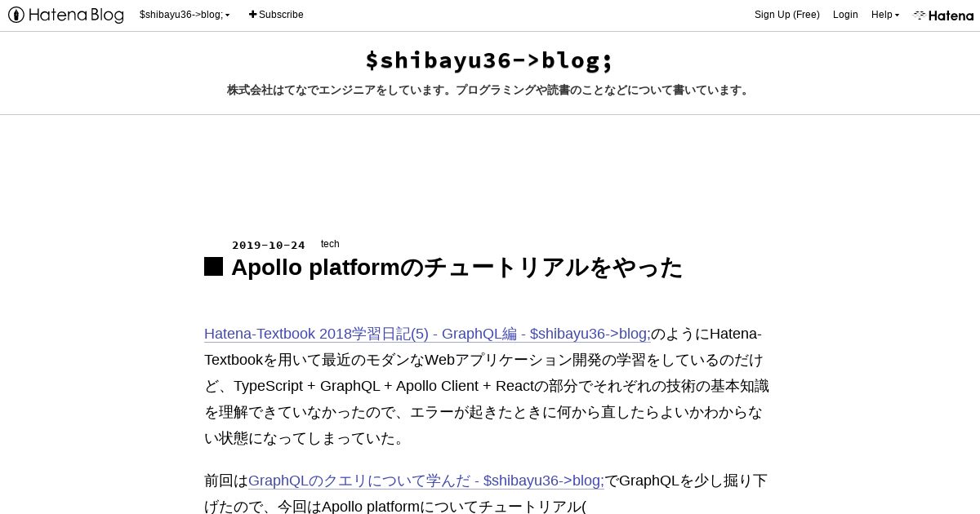
Task: Click the Hatena Blog logo
Action: click(66, 15)
